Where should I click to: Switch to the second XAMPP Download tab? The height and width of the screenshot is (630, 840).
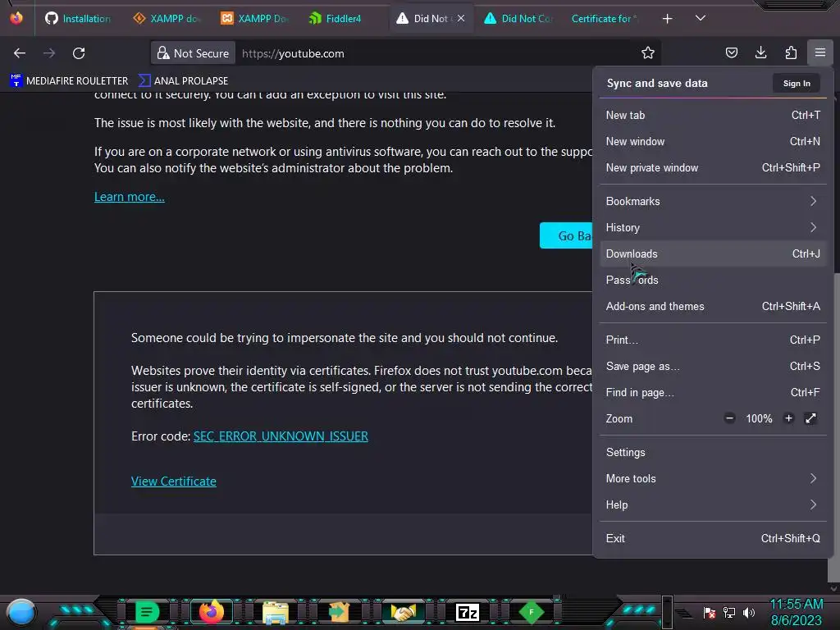pos(254,19)
